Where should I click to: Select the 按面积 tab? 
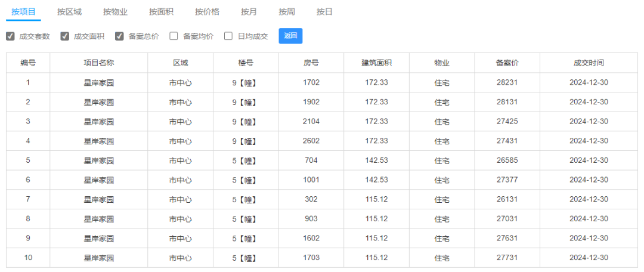click(x=162, y=12)
